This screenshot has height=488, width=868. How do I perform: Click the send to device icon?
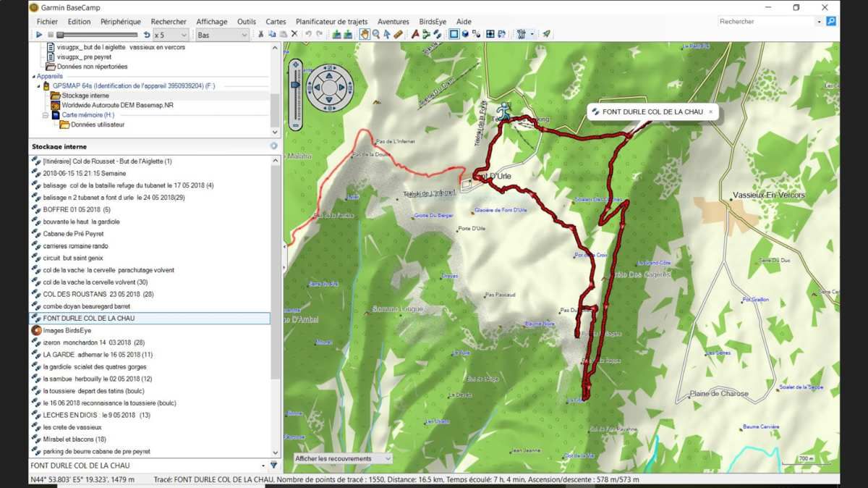(337, 34)
